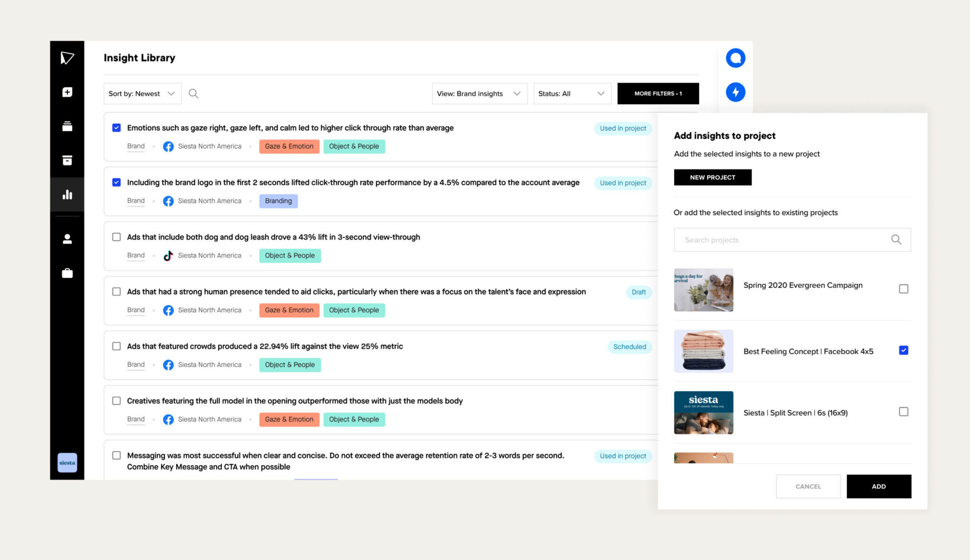Screen dimensions: 970x560
Task: Click the MORE FILTERS button
Action: point(657,94)
